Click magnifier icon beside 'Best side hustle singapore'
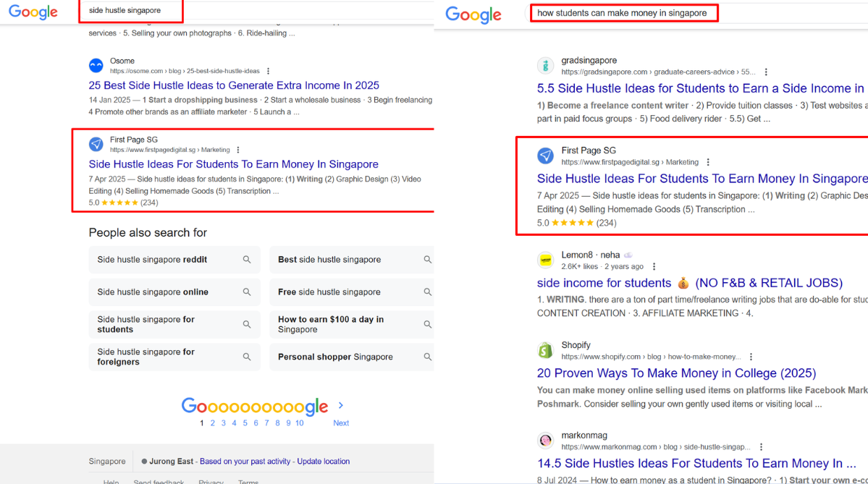 click(427, 260)
